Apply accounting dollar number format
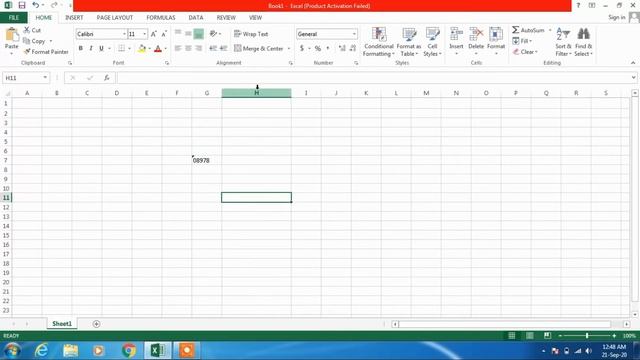This screenshot has height=360, width=640. click(x=302, y=48)
